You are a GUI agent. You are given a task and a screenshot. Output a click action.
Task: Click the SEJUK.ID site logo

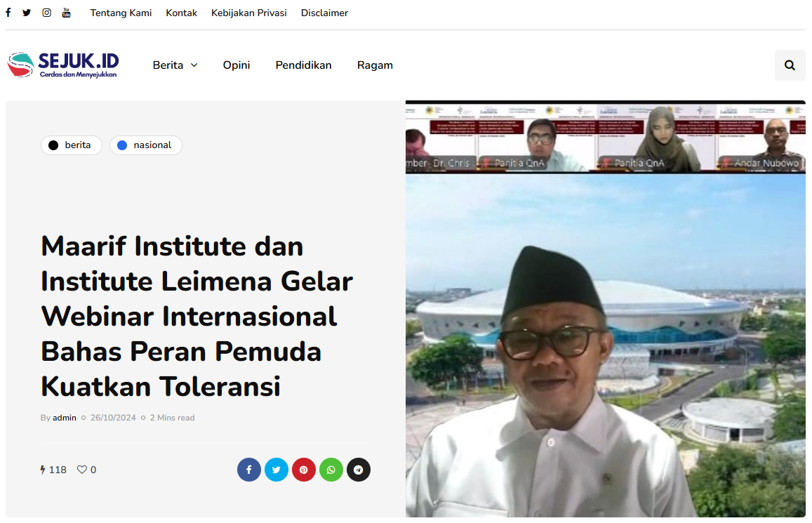(62, 65)
